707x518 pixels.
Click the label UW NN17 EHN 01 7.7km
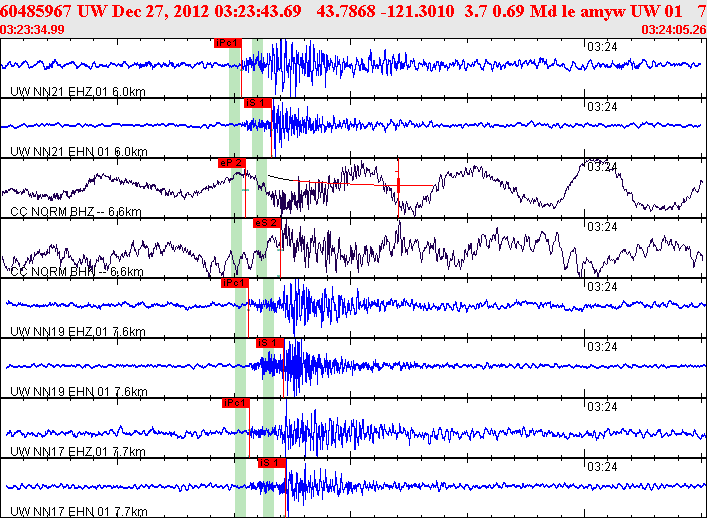tap(78, 512)
